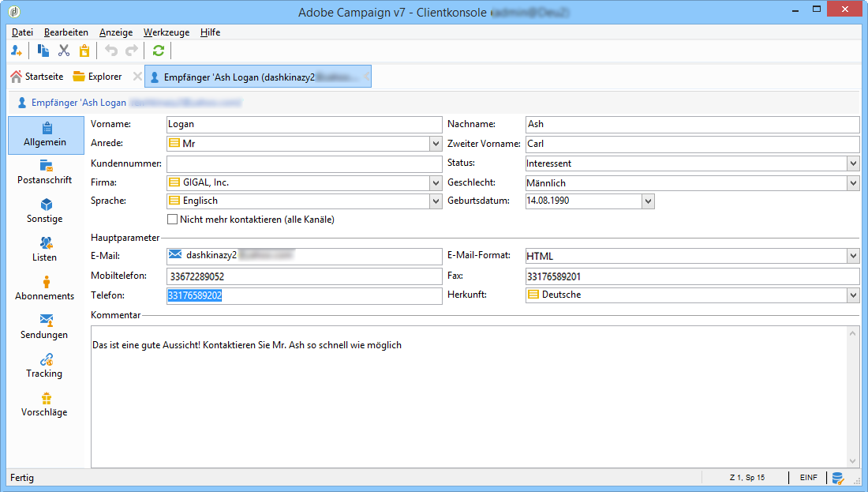Image resolution: width=868 pixels, height=492 pixels.
Task: Click the 'Z 1, Sp 15' status text
Action: click(x=746, y=478)
